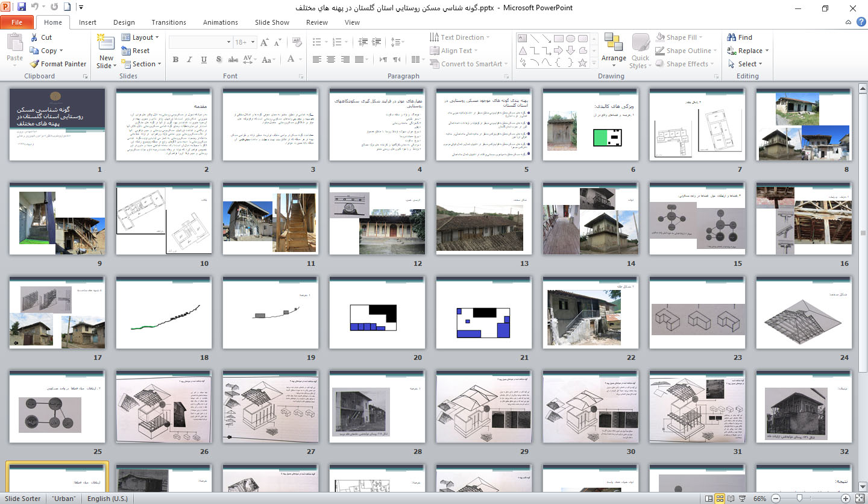Click the File button

17,22
